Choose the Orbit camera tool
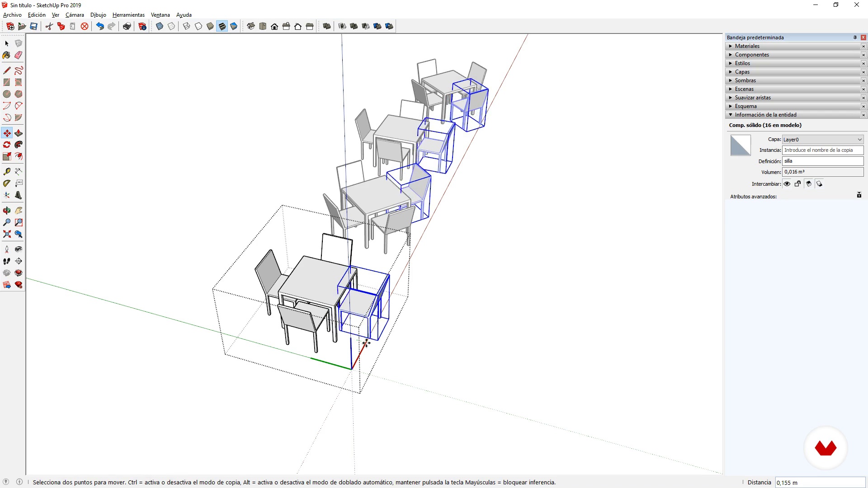This screenshot has height=488, width=868. pyautogui.click(x=7, y=211)
